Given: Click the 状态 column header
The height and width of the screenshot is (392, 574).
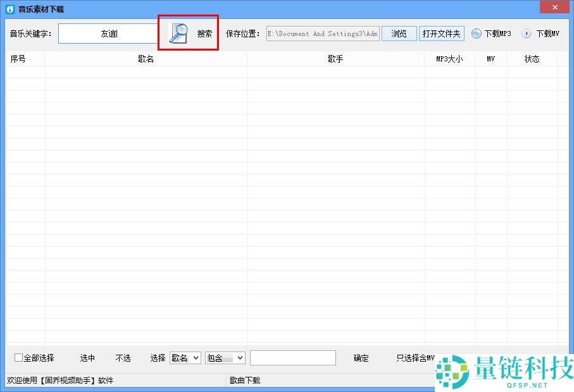Looking at the screenshot, I should [532, 59].
